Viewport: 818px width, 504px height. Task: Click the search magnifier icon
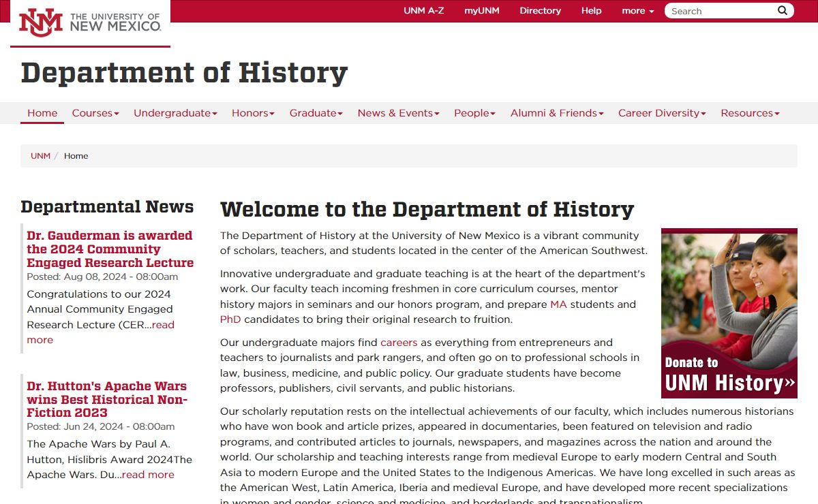783,10
